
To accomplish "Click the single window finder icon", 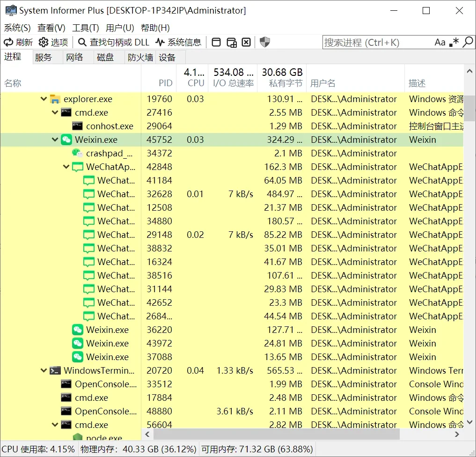I will (x=216, y=42).
